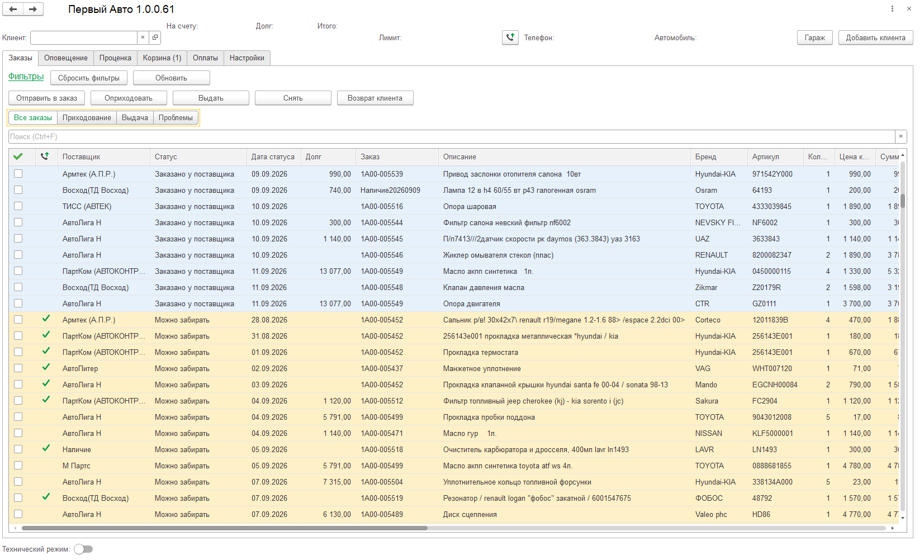The width and height of the screenshot is (924, 560).
Task: Clear the Клиент field with X icon
Action: point(143,37)
